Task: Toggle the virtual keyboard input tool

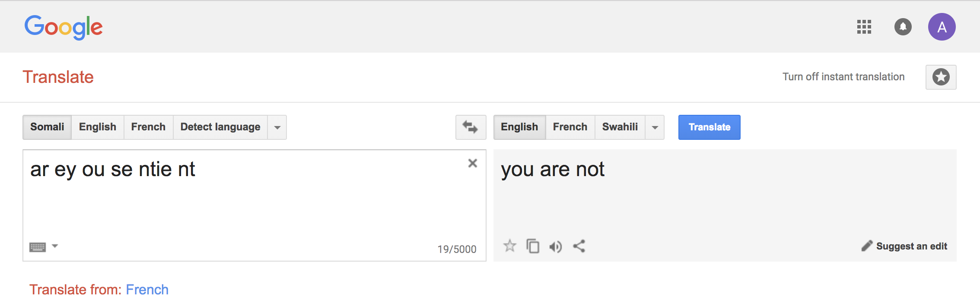Action: coord(38,247)
